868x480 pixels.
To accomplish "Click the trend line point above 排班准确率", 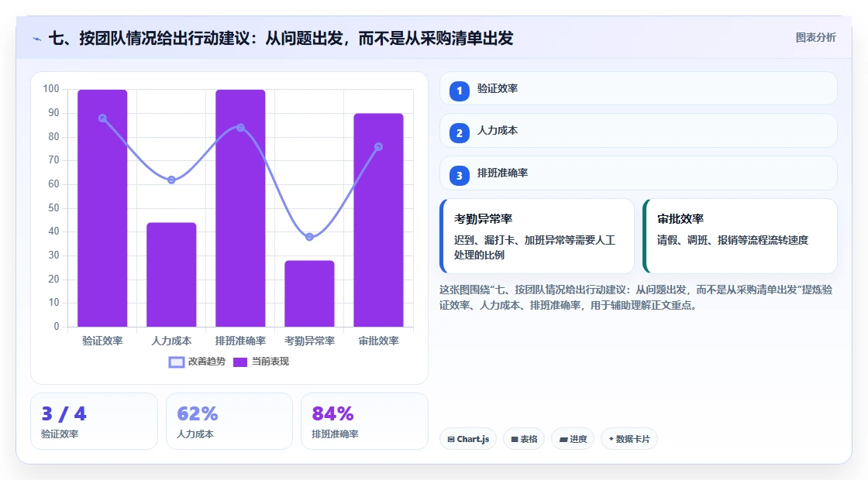I will pyautogui.click(x=240, y=128).
